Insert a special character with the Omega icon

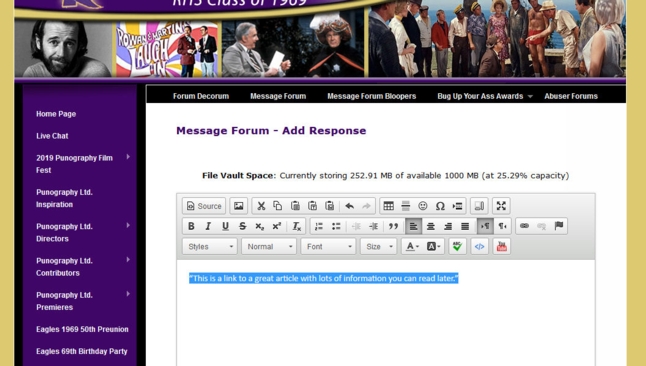(x=440, y=206)
